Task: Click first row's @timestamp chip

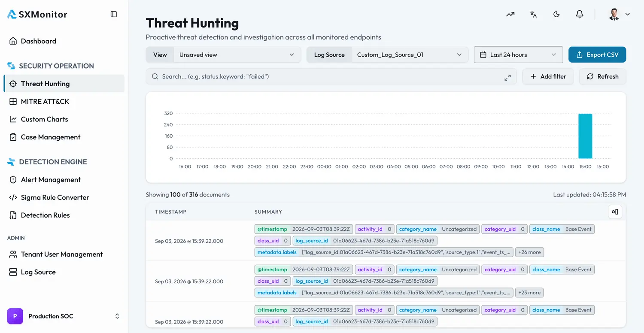Action: (304, 229)
